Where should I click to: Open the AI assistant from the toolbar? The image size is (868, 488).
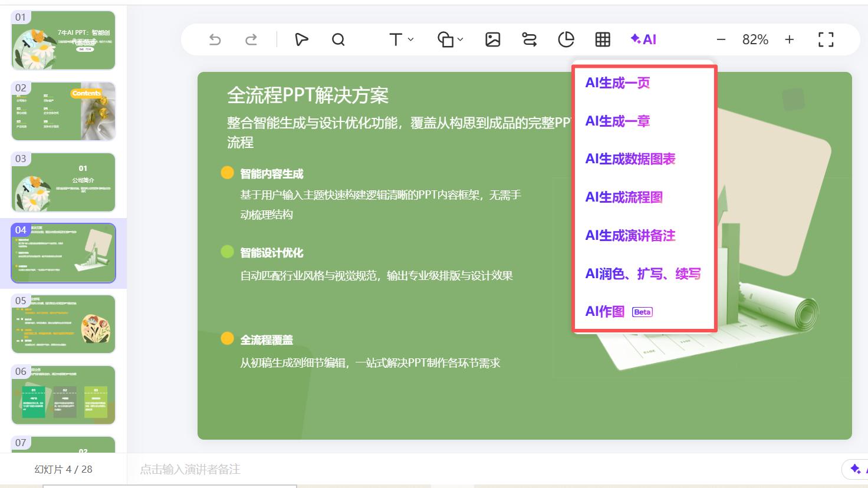click(x=643, y=39)
